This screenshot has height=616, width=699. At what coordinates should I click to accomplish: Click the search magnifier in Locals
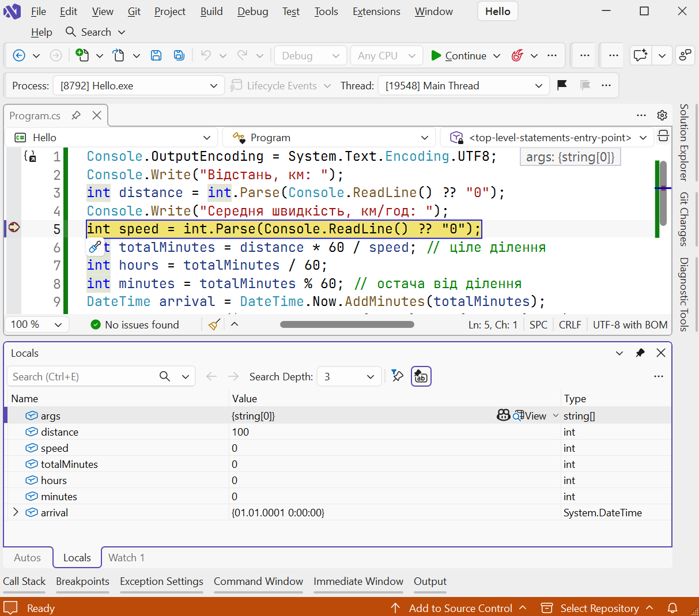[x=165, y=376]
